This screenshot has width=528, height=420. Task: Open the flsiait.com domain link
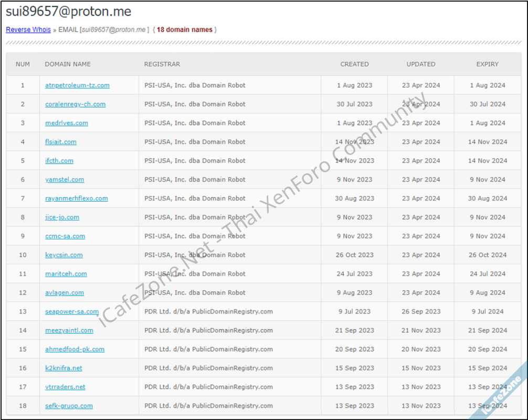coord(60,142)
